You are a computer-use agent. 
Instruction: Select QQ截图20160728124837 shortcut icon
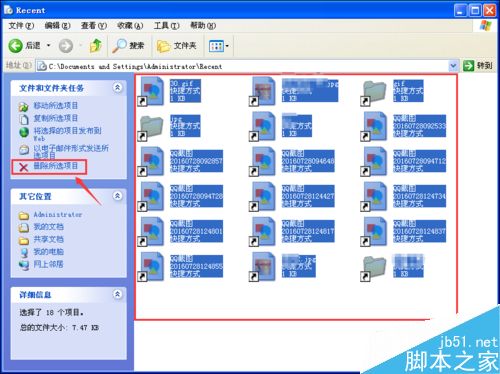pos(375,231)
